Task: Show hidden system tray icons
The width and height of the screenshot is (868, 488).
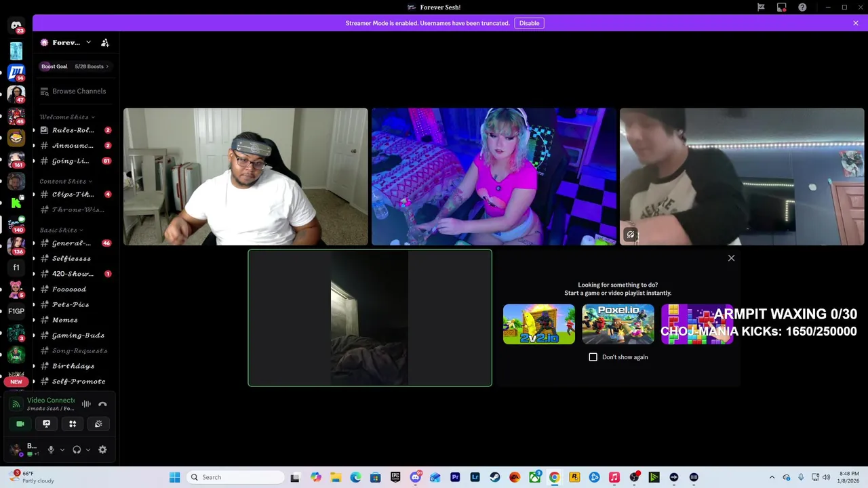Action: 772,477
